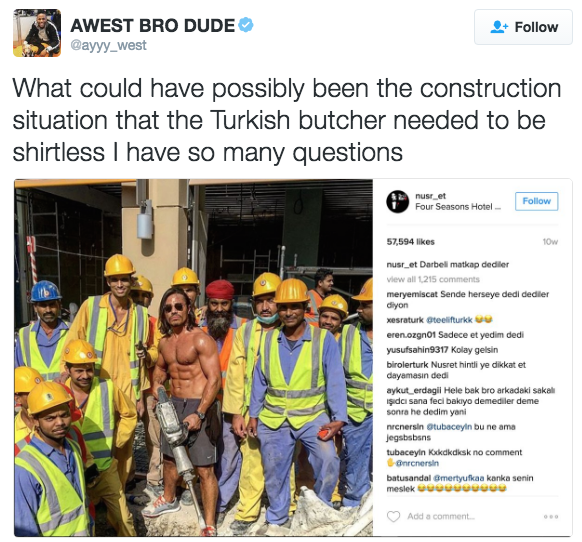Open the @tubaceyln mention link

(449, 427)
